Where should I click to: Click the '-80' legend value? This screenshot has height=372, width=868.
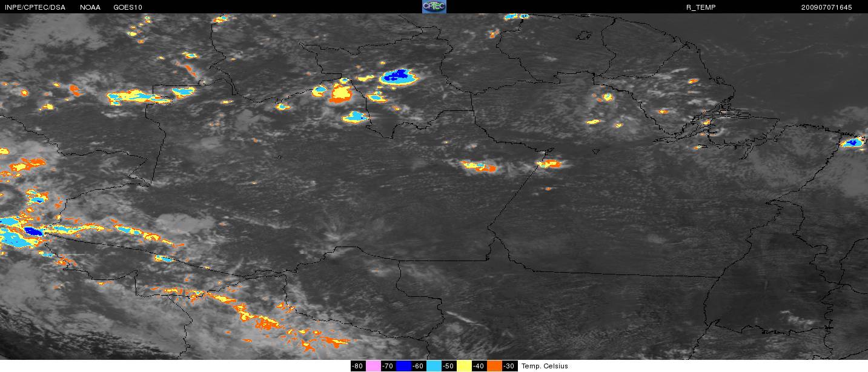(357, 366)
